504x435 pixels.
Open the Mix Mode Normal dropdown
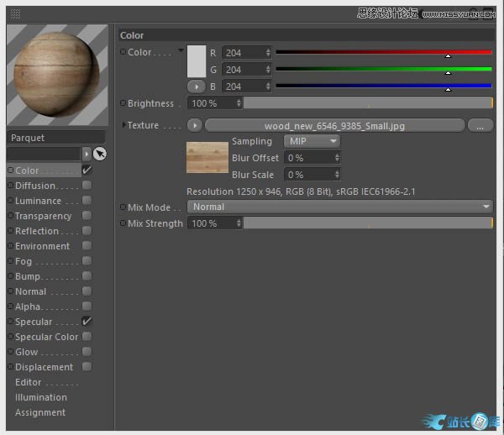[x=339, y=207]
